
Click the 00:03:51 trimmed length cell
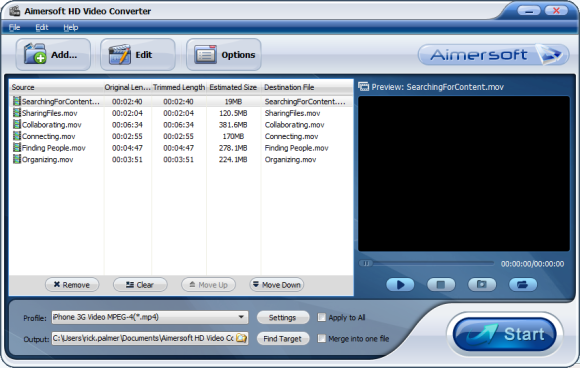(179, 160)
